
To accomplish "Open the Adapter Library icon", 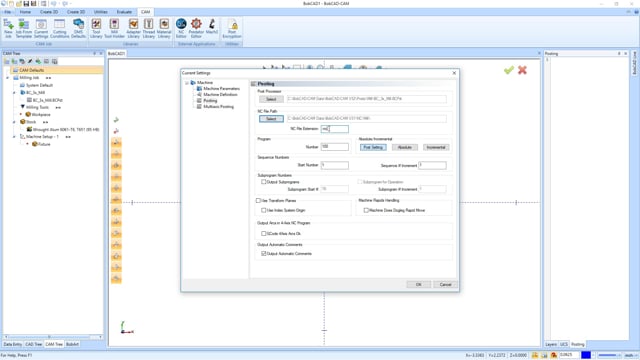I will [133, 29].
